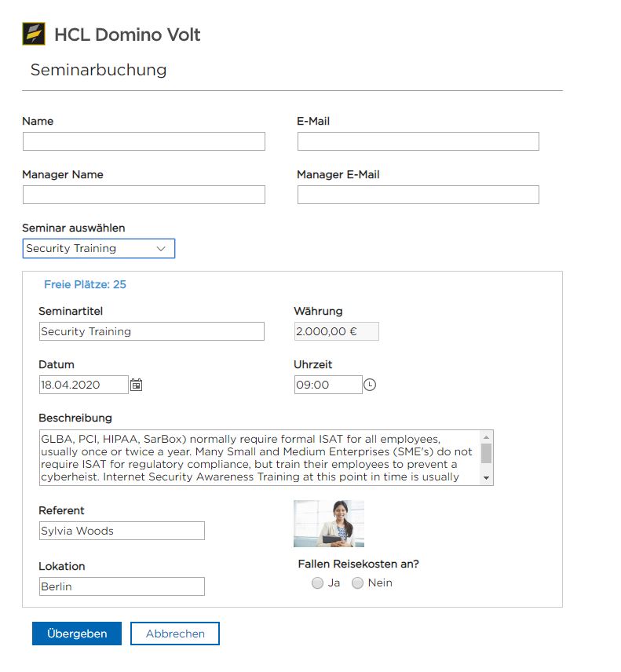Select Ja for Reisekosten

coord(317,583)
